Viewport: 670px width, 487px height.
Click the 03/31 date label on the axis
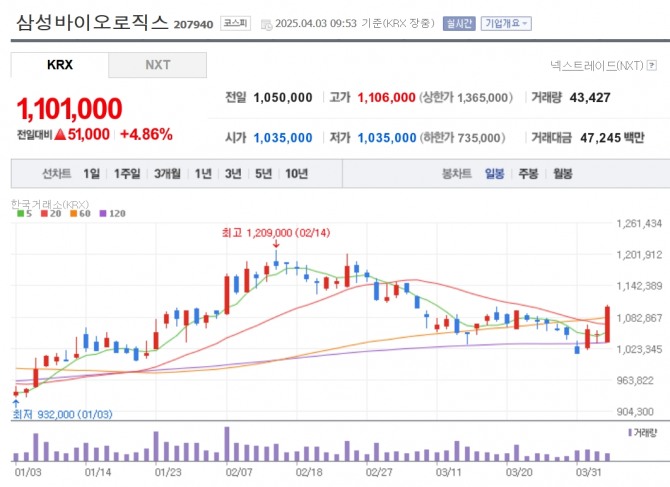click(x=589, y=472)
